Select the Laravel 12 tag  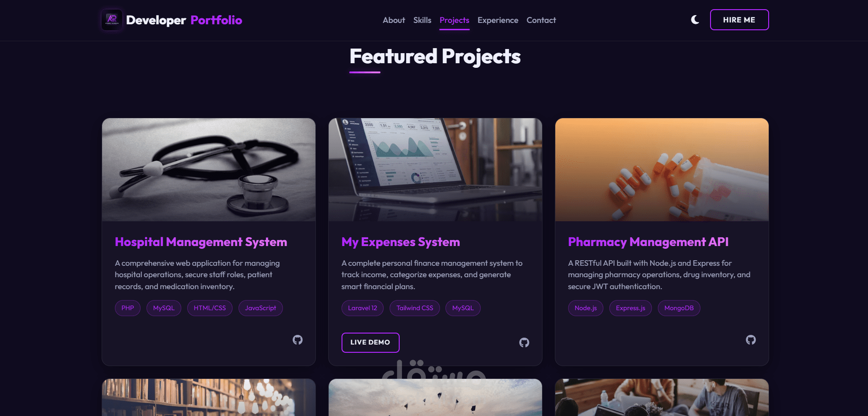point(363,308)
